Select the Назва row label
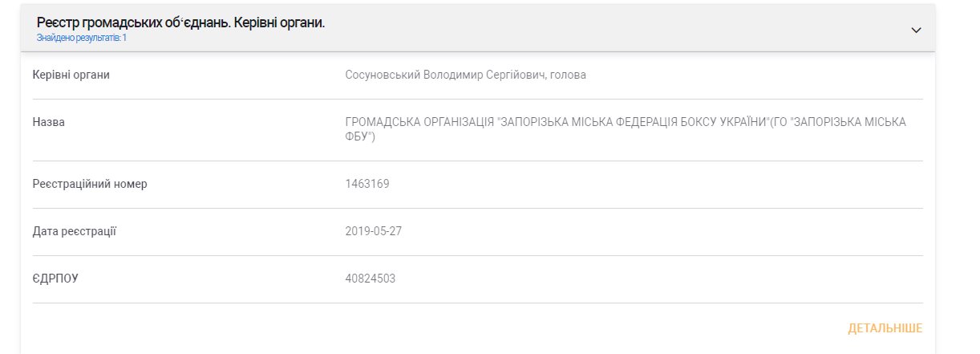 [x=48, y=123]
